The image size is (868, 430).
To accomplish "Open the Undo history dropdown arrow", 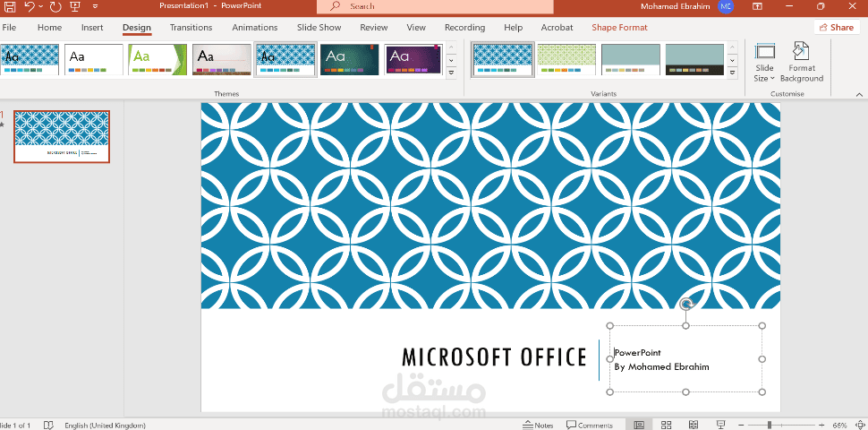I will (x=41, y=6).
